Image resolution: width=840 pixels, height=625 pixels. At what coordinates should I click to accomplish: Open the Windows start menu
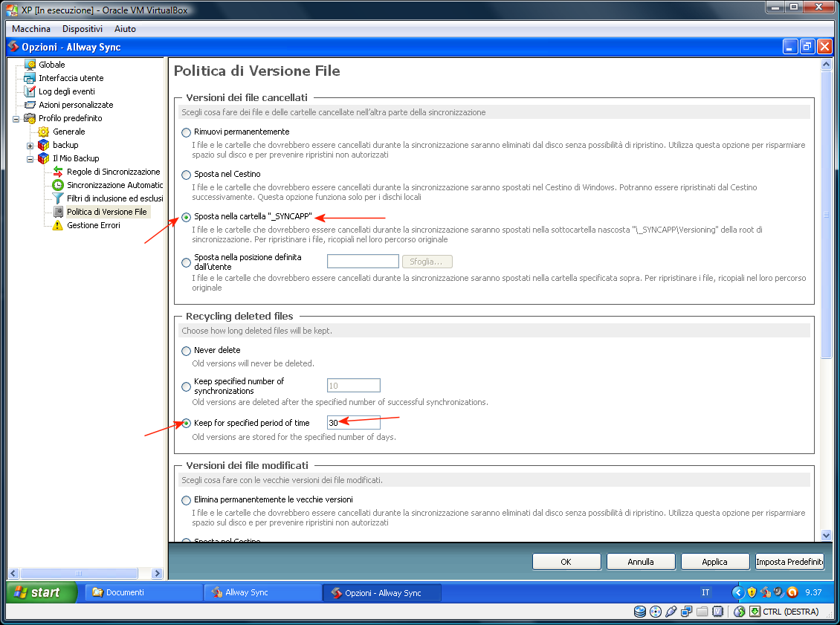click(42, 592)
